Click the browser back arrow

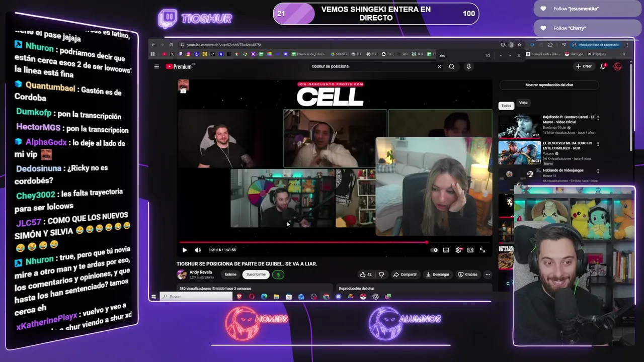pyautogui.click(x=153, y=45)
